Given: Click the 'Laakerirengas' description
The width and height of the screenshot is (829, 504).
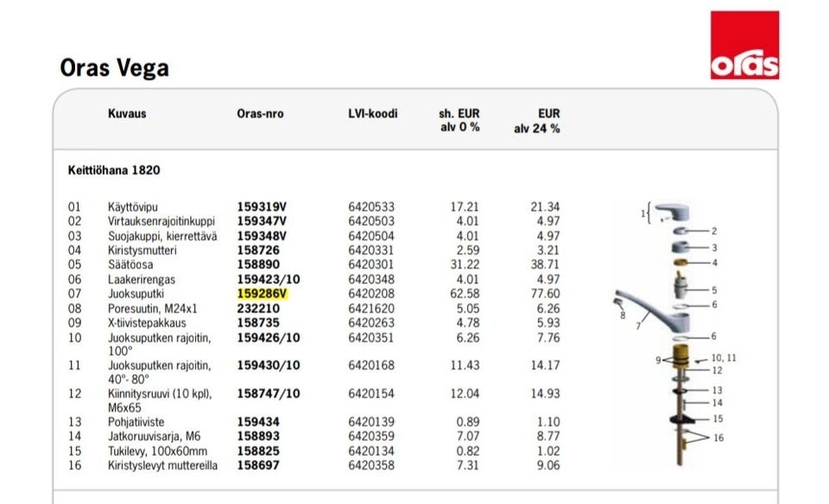Looking at the screenshot, I should 141,280.
